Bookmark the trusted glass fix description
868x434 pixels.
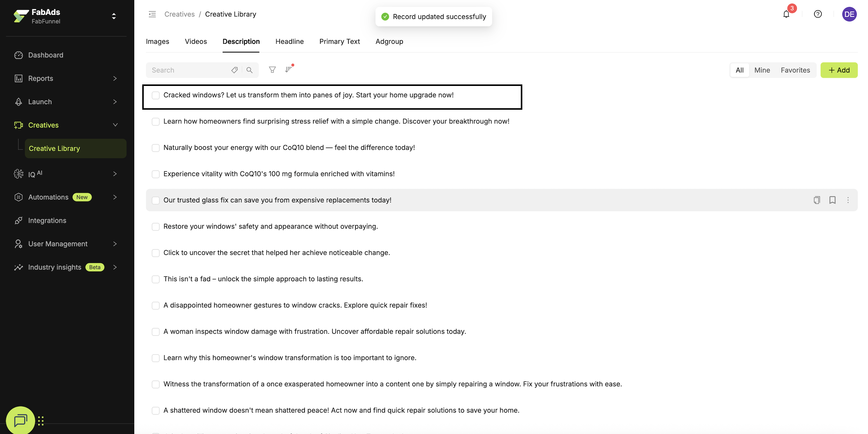[x=832, y=200]
